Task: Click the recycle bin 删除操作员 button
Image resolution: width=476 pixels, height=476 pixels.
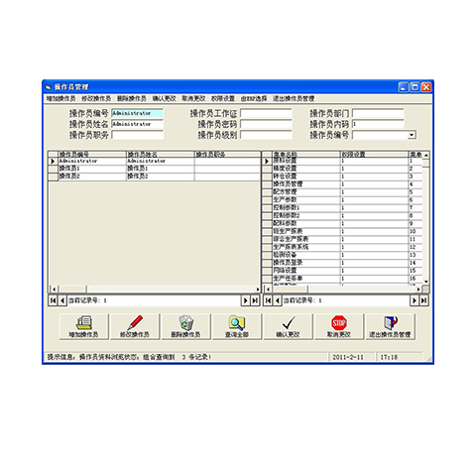Action: [x=185, y=326]
